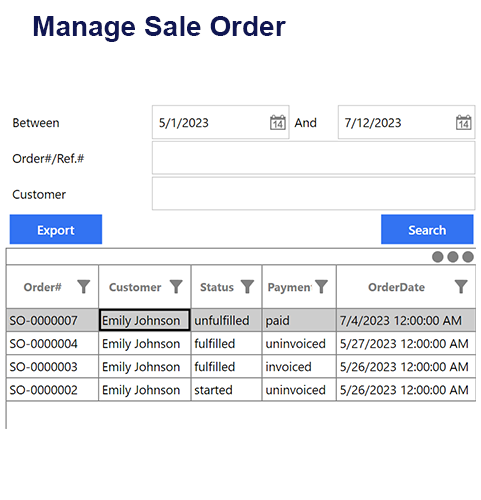Click the Customer search input field
The height and width of the screenshot is (500, 481).
[313, 194]
